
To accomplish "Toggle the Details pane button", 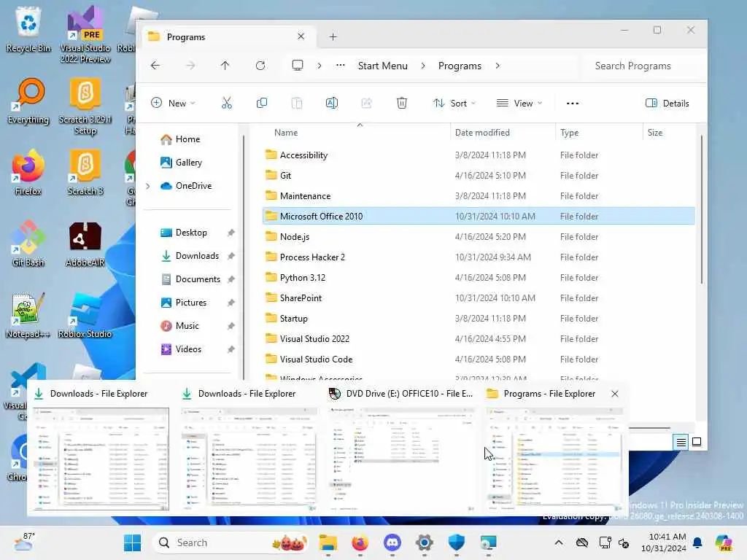I will coord(667,104).
